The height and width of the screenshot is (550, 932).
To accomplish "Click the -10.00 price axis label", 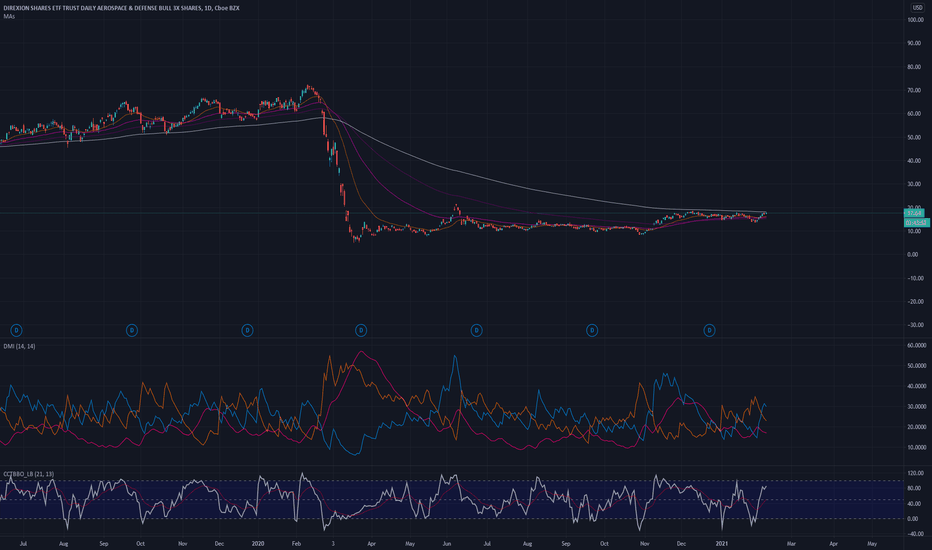I will tap(915, 278).
